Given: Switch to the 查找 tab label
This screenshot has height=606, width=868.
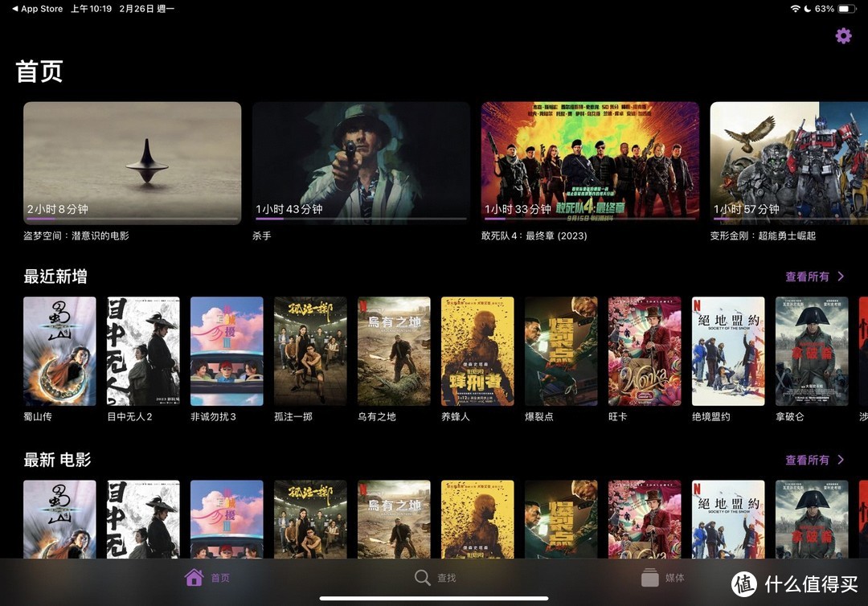Looking at the screenshot, I should [x=447, y=578].
